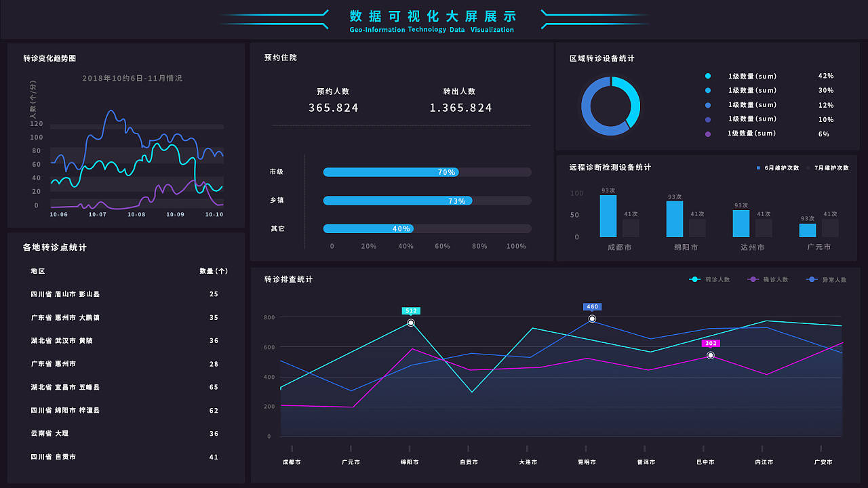Click the 预约住院 panel title

(x=281, y=58)
